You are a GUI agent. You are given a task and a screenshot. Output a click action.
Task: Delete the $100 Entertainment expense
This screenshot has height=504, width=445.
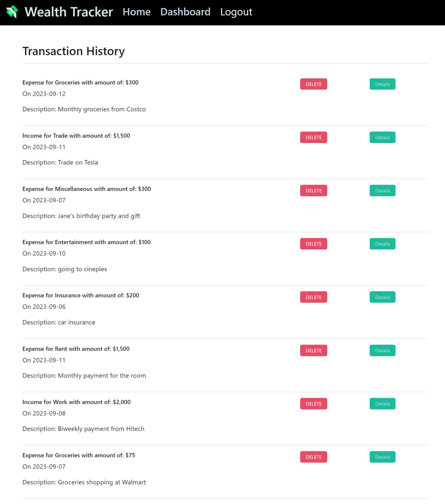[313, 244]
